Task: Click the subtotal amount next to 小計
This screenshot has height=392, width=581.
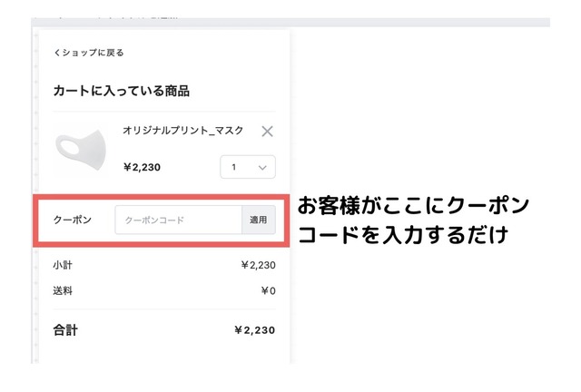Action: (258, 265)
